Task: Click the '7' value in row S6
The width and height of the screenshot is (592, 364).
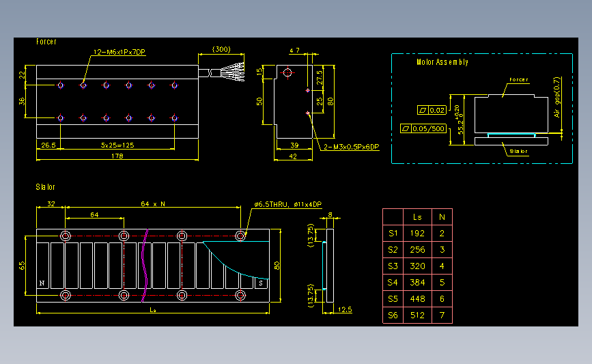Action: (442, 316)
